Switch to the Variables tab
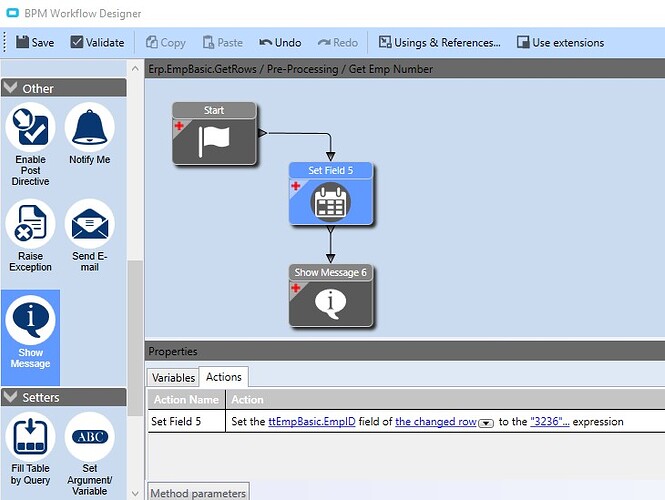Image resolution: width=665 pixels, height=500 pixels. click(x=173, y=377)
